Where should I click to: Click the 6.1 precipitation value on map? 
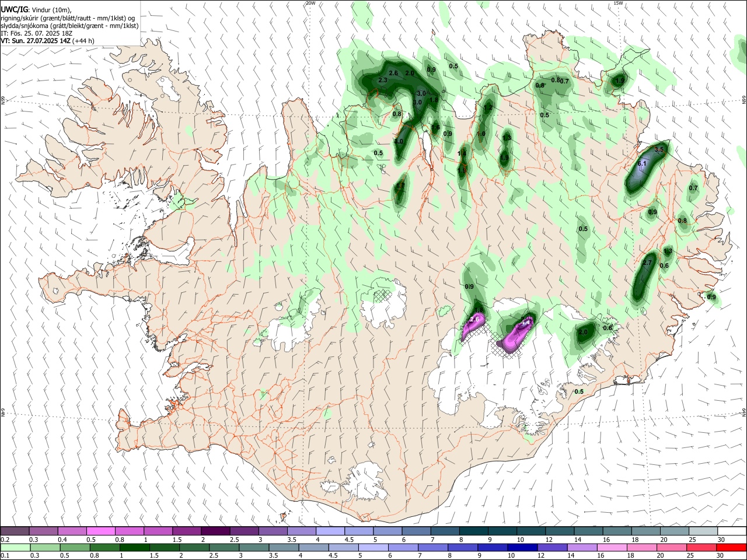coord(642,164)
